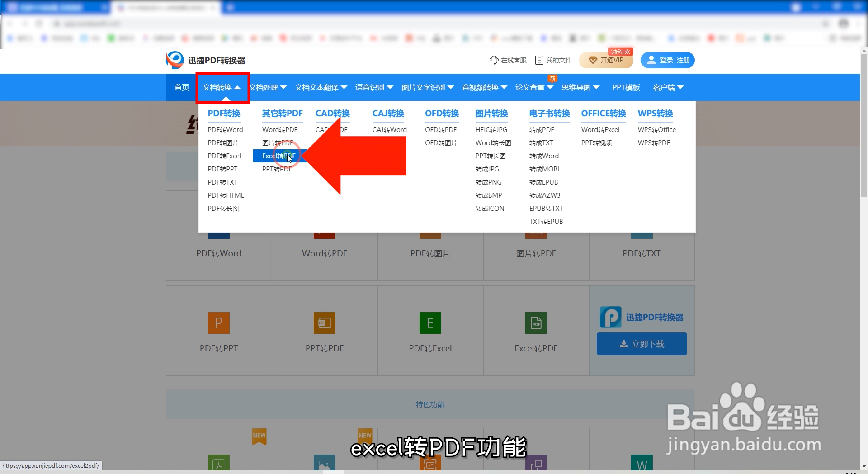Click the browser back arrow
The image size is (868, 474).
point(10,24)
